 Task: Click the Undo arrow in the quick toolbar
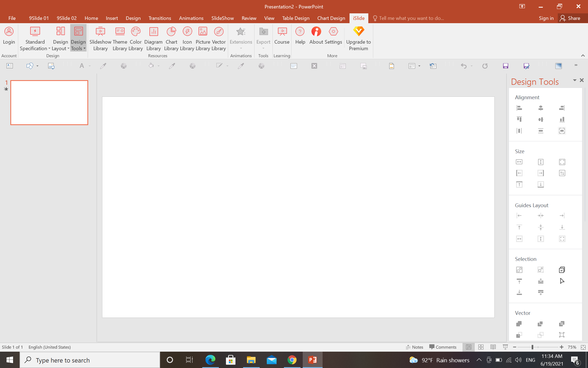[464, 66]
